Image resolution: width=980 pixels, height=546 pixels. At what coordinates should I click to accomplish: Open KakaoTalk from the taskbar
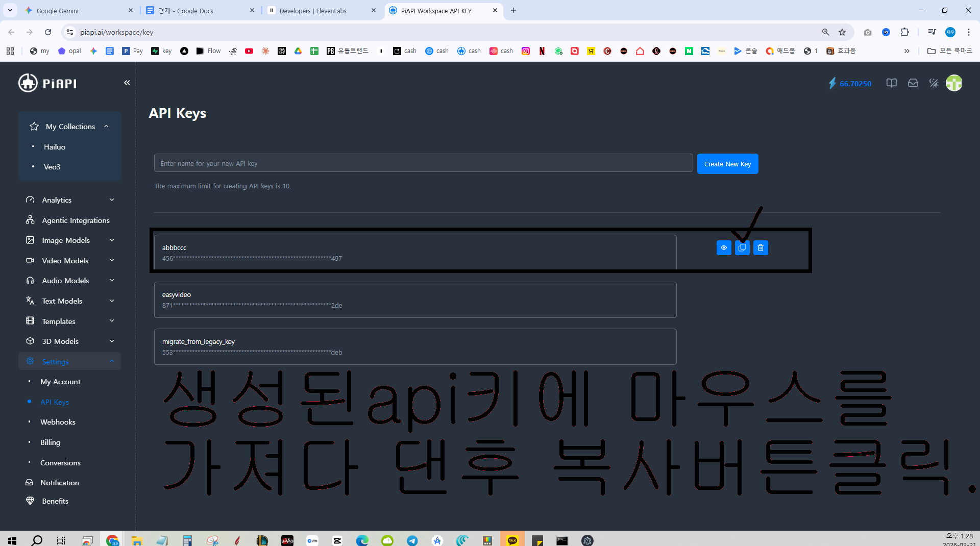512,540
